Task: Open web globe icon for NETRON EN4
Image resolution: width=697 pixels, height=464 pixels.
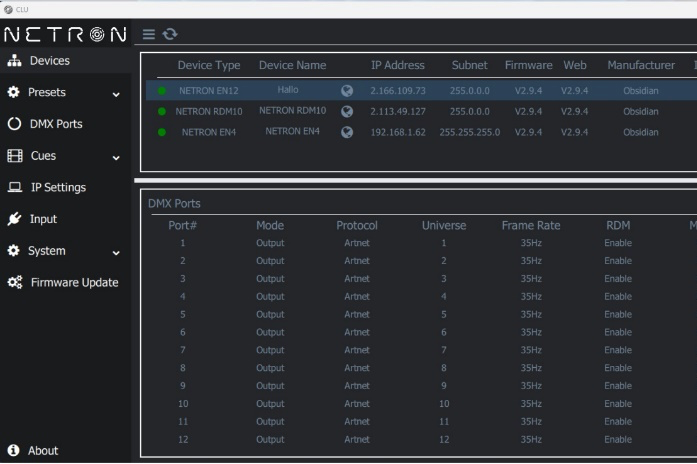Action: (347, 132)
